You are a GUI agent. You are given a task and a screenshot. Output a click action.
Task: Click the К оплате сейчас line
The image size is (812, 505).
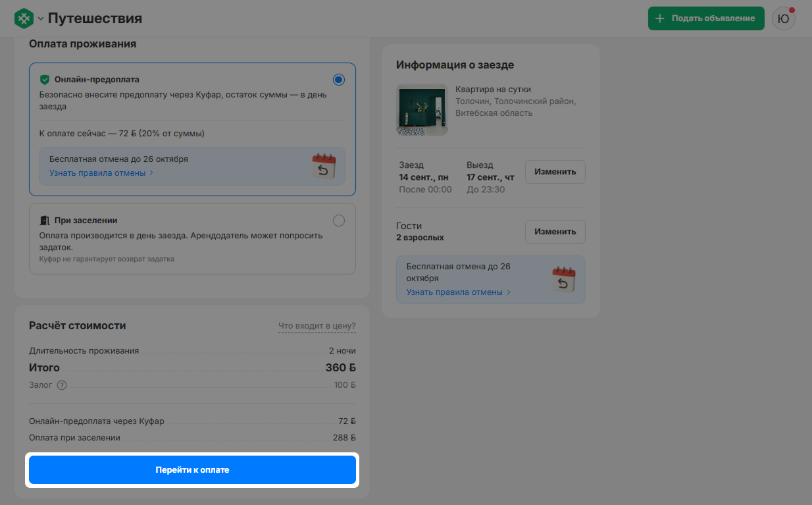tap(122, 134)
